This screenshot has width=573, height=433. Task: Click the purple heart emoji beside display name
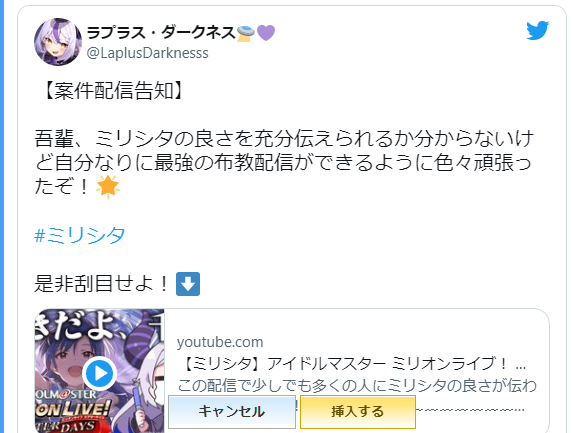point(266,33)
